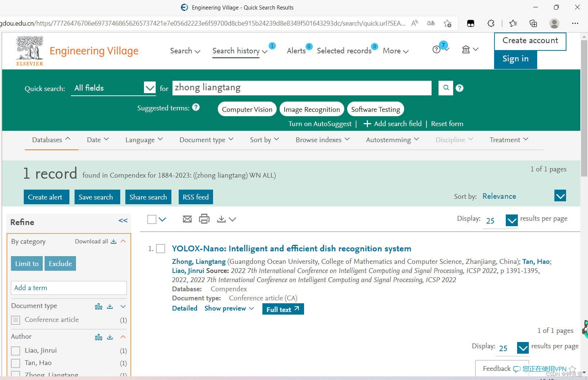The width and height of the screenshot is (588, 380).
Task: Open browser favorites list icon
Action: [513, 23]
